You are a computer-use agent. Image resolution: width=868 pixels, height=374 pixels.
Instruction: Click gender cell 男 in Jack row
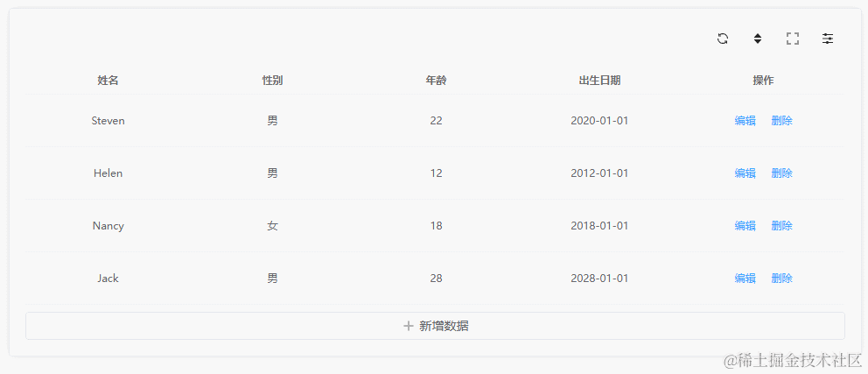tap(272, 279)
